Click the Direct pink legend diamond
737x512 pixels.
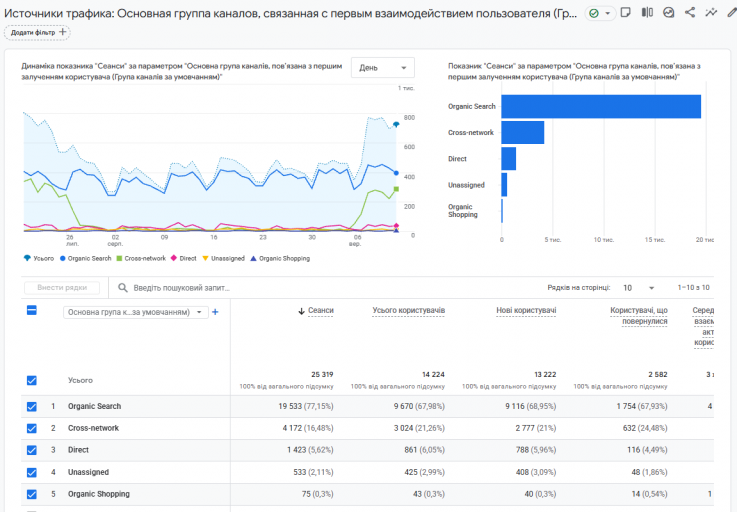pyautogui.click(x=174, y=258)
